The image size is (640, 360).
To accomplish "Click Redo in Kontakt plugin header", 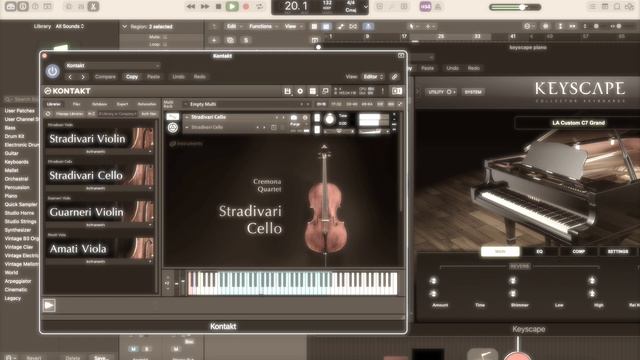I will coord(200,77).
